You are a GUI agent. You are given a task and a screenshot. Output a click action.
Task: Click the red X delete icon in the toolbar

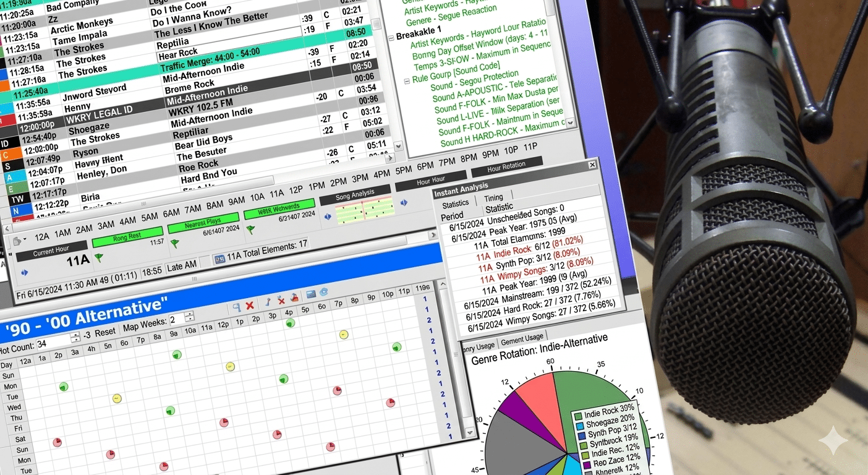tap(249, 306)
